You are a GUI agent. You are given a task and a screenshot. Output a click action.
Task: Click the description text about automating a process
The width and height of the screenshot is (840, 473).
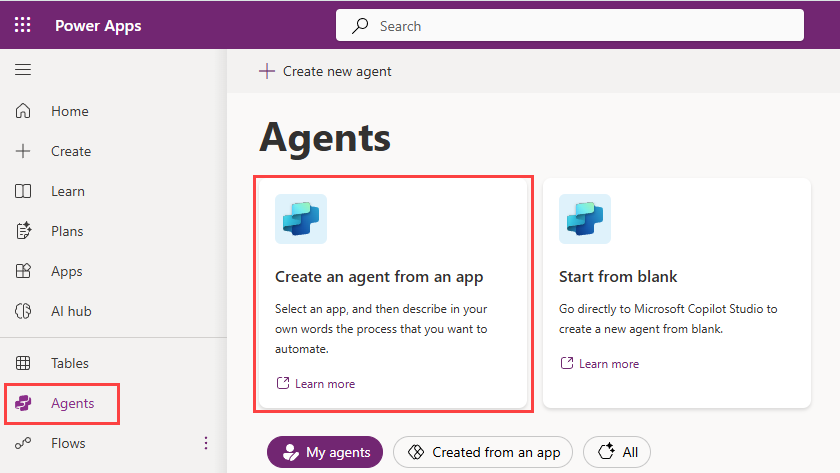tap(381, 329)
